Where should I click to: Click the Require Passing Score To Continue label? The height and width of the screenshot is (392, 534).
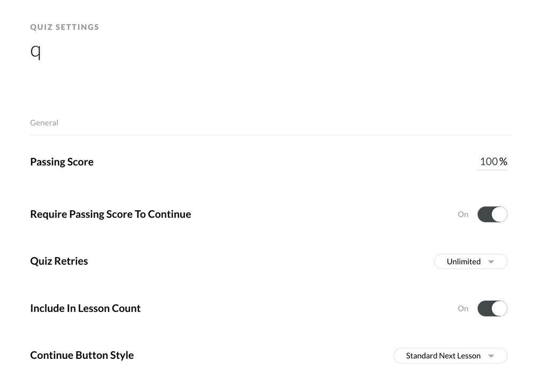pyautogui.click(x=111, y=214)
